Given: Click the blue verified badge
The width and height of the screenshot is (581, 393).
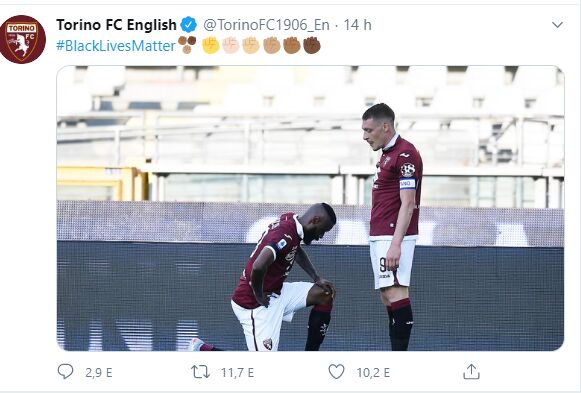Looking at the screenshot, I should click(x=189, y=25).
